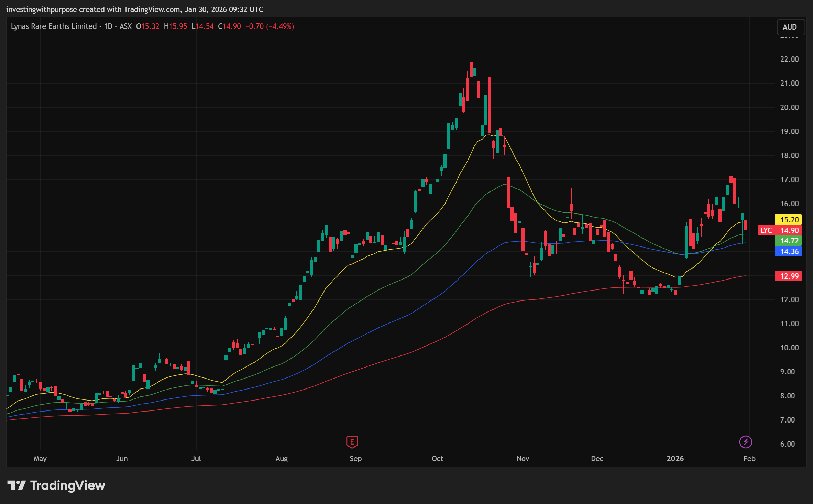Screen dimensions: 813x504
Task: Click the TradingView wordmark text
Action: click(68, 485)
